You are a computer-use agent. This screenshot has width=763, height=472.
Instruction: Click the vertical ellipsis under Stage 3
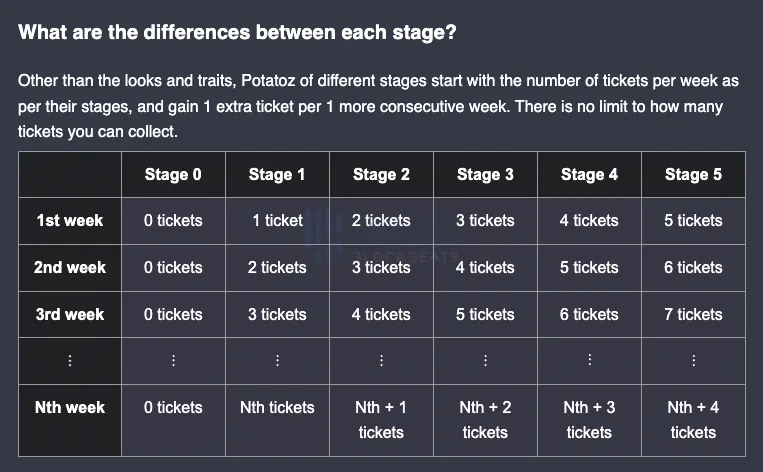point(485,361)
